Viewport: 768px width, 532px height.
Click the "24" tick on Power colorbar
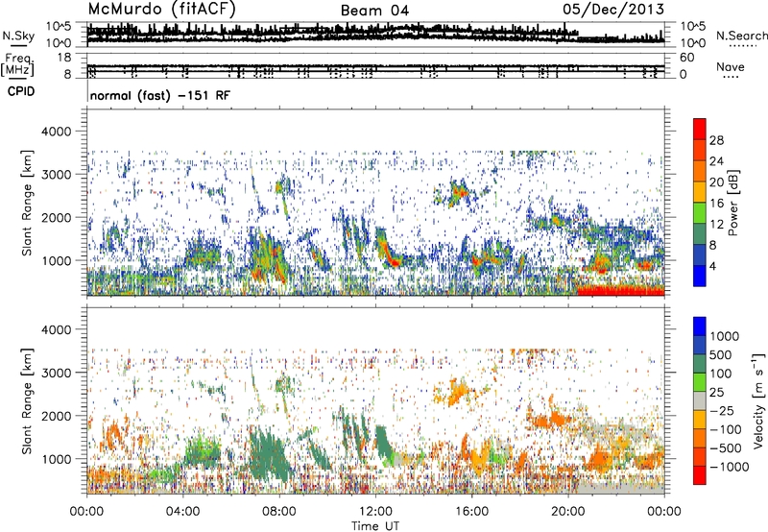pos(716,161)
